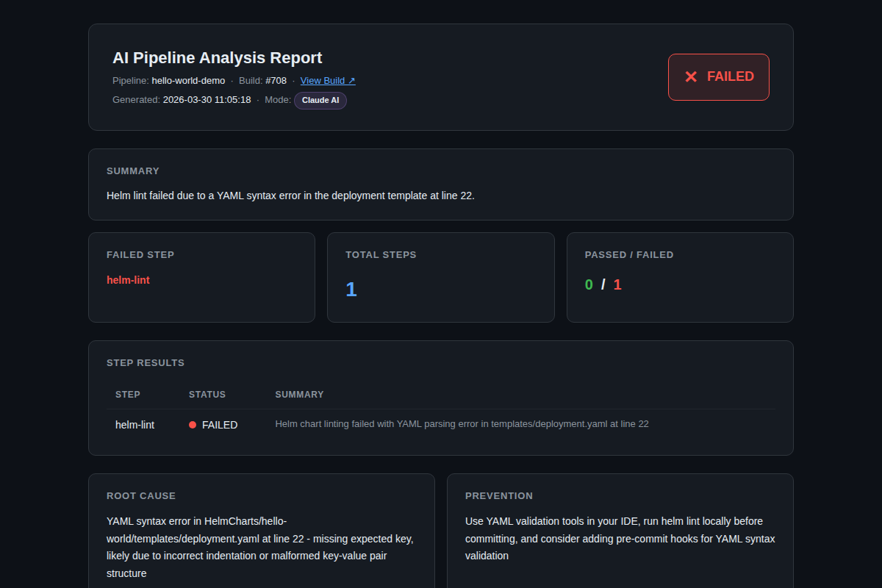Click the red X icon in FAILED badge

pos(691,76)
